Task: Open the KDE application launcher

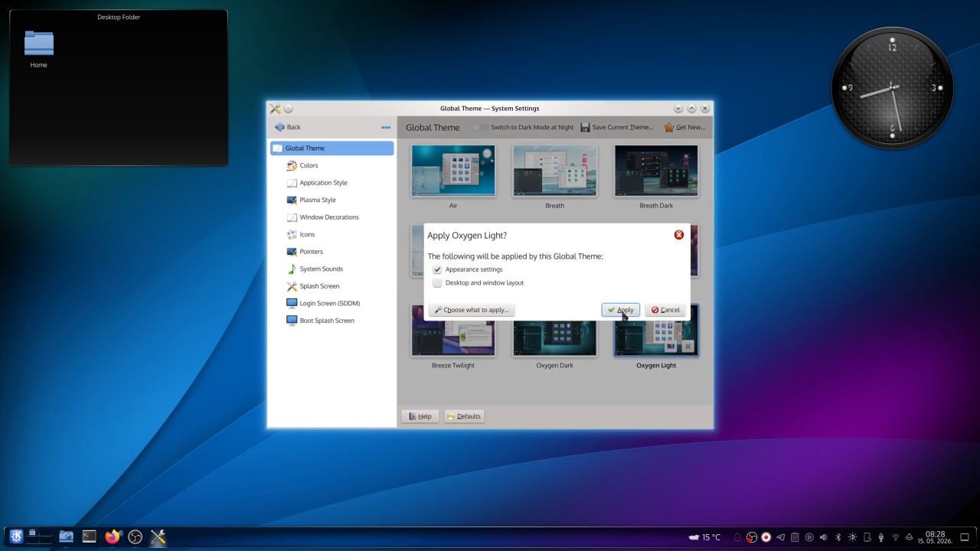Action: pos(16,536)
